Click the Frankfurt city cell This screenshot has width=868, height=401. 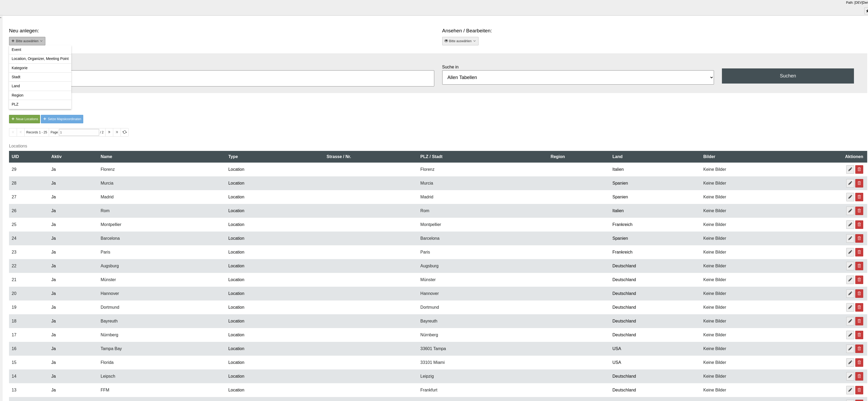click(429, 390)
